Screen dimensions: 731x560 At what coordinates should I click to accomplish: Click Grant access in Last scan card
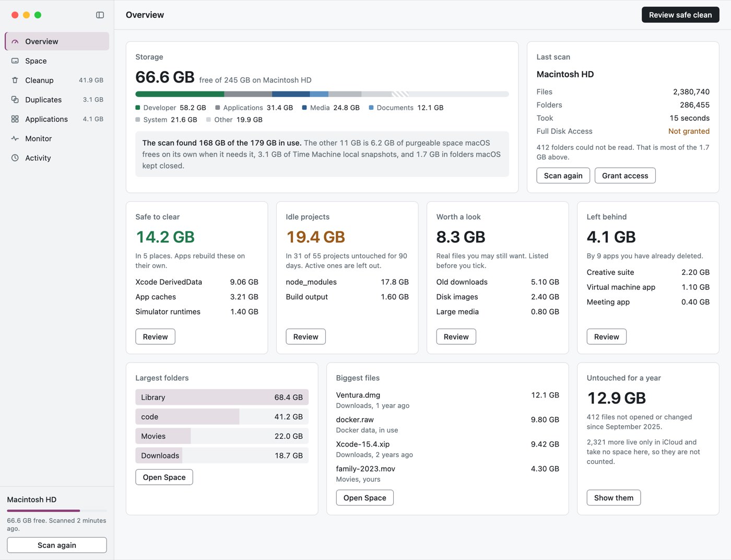point(625,176)
